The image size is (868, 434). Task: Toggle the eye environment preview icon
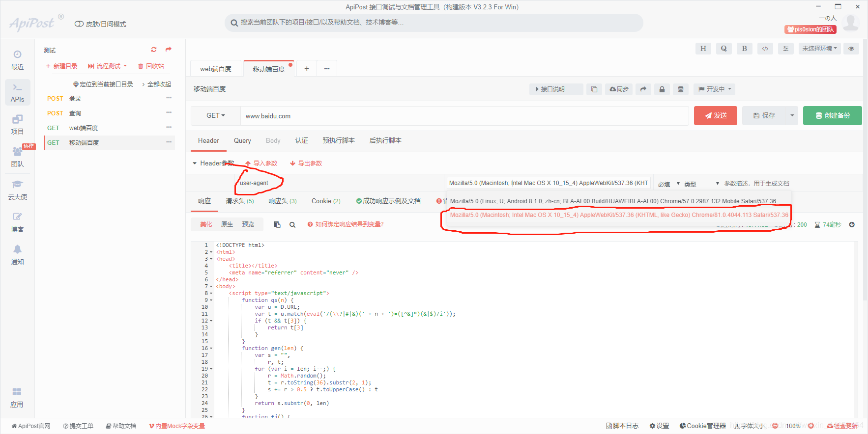coord(851,49)
